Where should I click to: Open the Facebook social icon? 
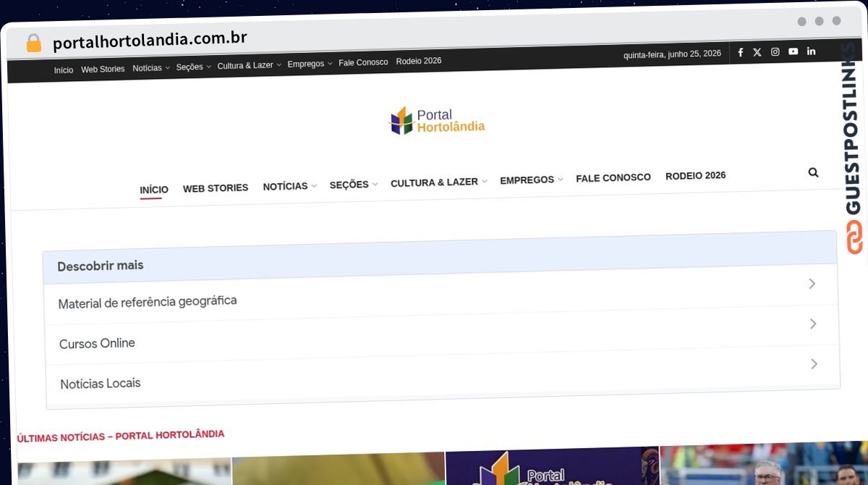pos(740,52)
